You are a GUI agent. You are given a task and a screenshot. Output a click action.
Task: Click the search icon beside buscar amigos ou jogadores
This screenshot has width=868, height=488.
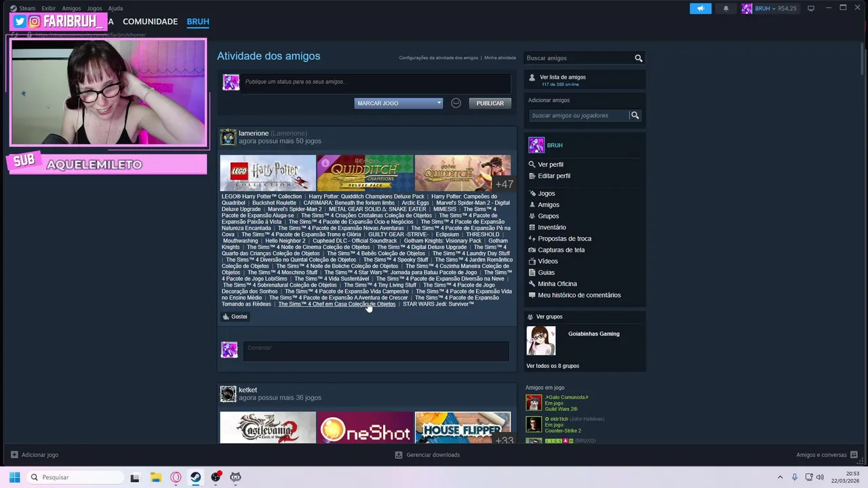pyautogui.click(x=635, y=115)
